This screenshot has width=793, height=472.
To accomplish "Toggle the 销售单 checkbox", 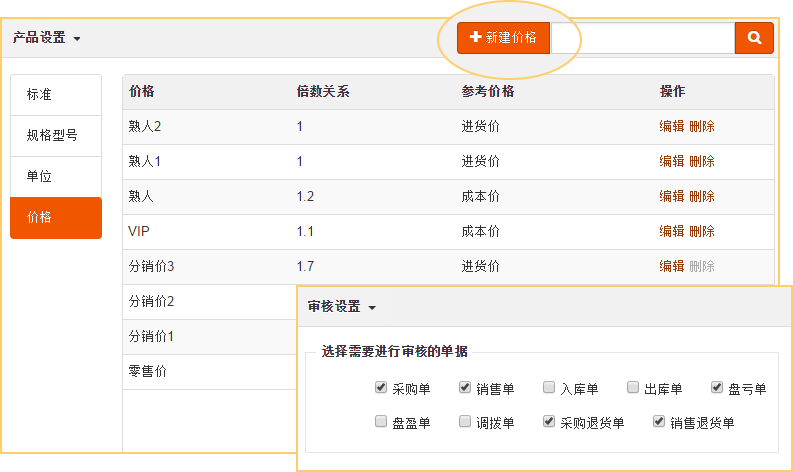I will click(x=465, y=388).
